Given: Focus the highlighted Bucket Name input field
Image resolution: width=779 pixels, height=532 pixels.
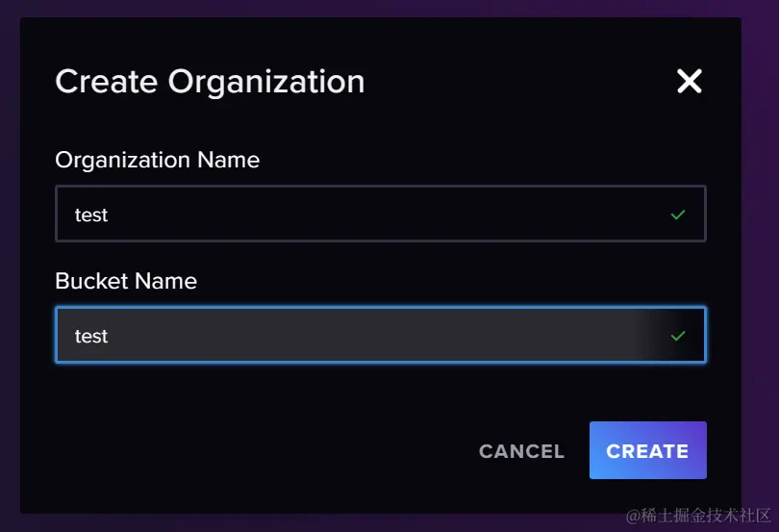Looking at the screenshot, I should (x=381, y=335).
